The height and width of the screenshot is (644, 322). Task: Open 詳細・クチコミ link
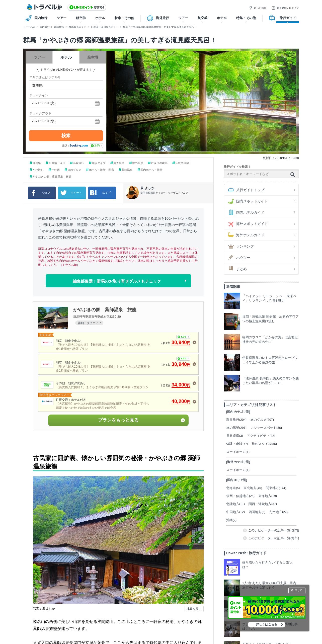pyautogui.click(x=89, y=323)
